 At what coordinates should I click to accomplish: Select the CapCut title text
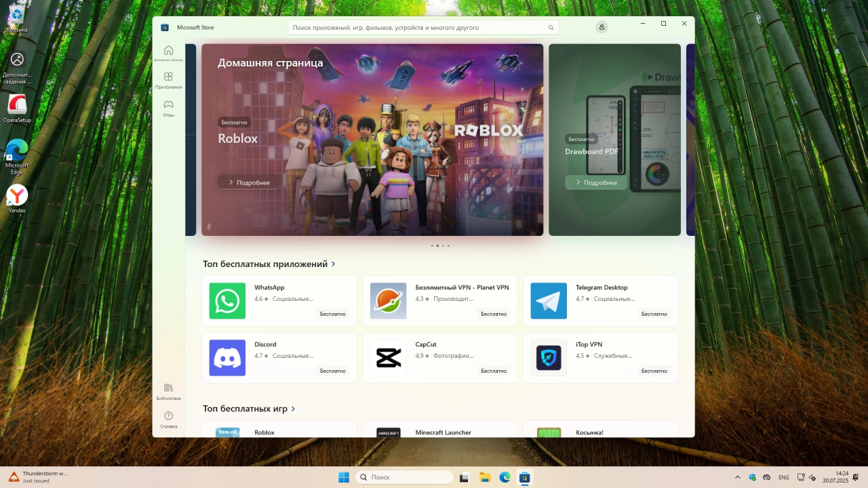pyautogui.click(x=426, y=344)
